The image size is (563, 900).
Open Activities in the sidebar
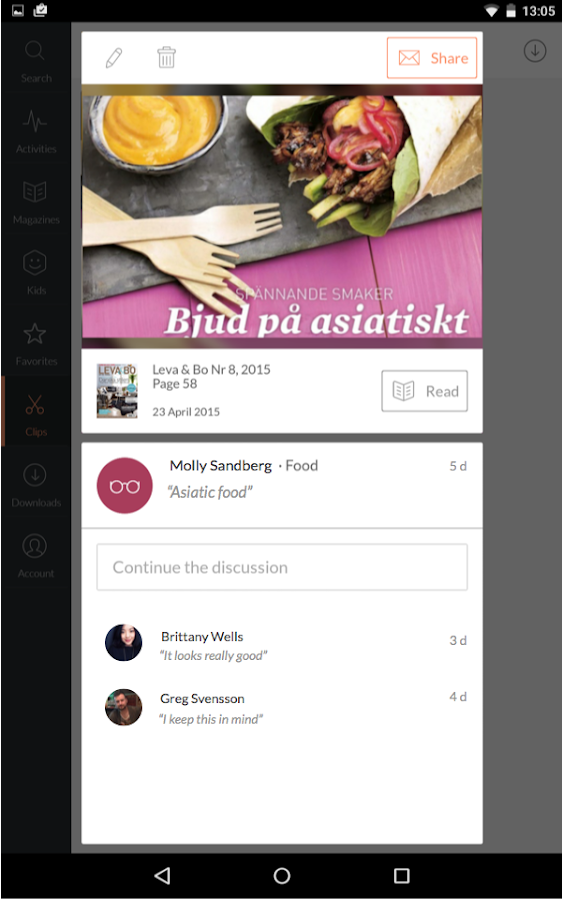36,131
